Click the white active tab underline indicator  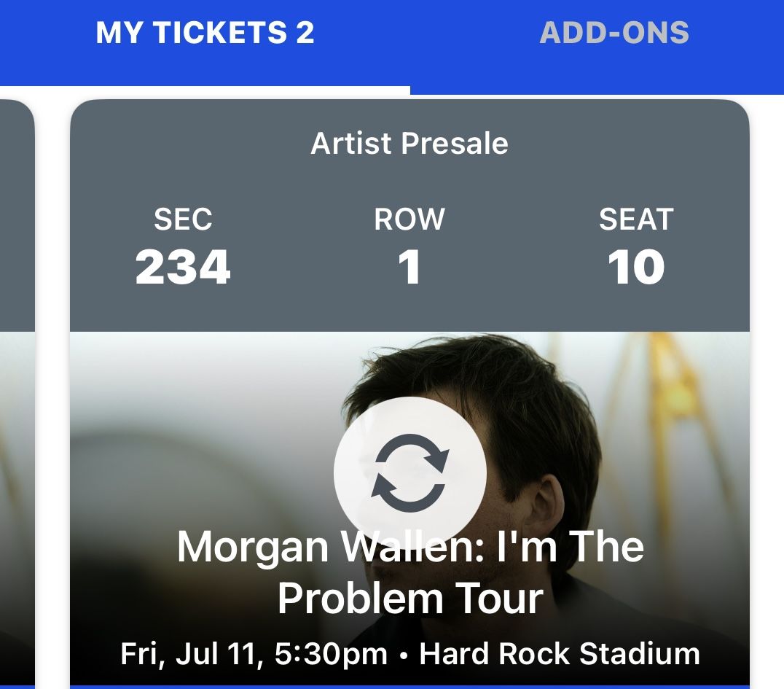(205, 90)
